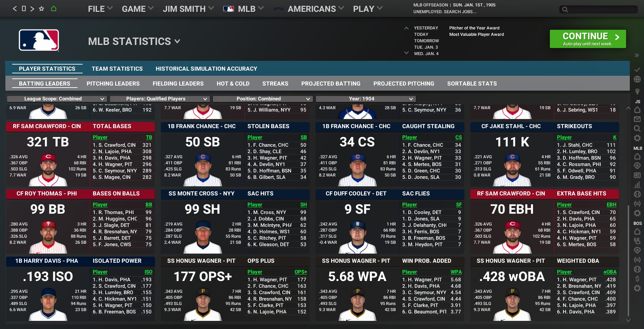Select the Projected Batting tab

(x=331, y=84)
